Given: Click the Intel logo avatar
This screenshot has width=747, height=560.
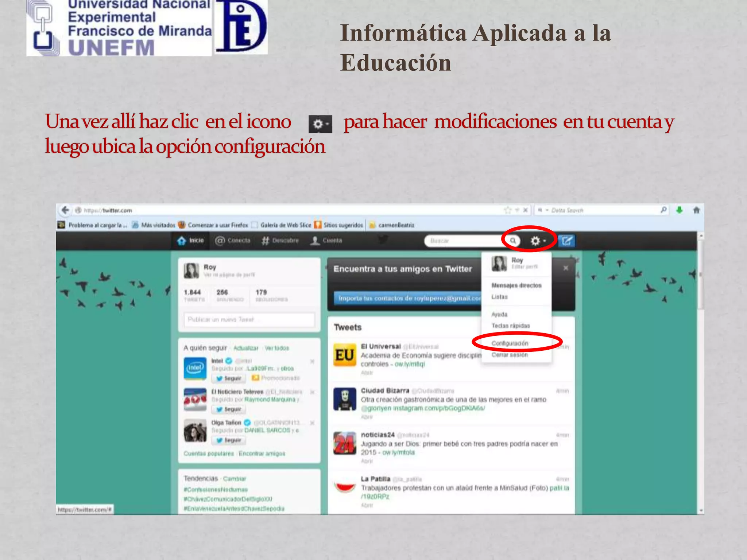Looking at the screenshot, I should 195,369.
